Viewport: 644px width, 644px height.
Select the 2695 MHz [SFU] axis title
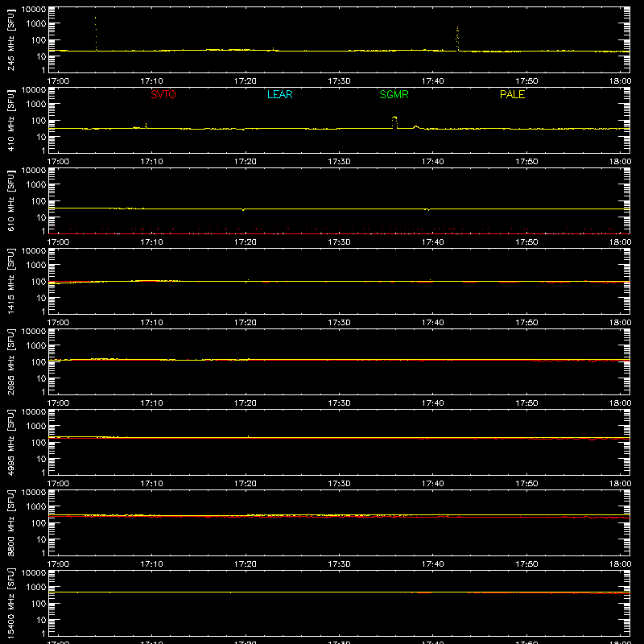(11, 361)
